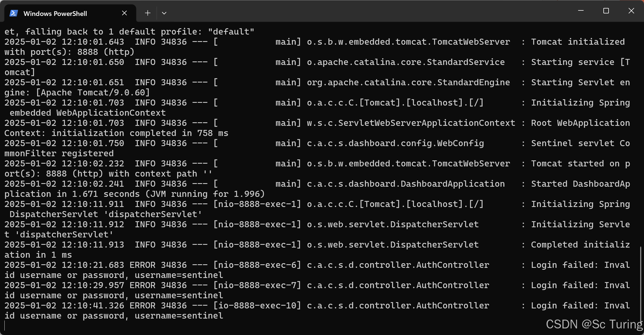Screen dimensions: 644x335
Task: Select the Login failed error message
Action: click(x=576, y=265)
